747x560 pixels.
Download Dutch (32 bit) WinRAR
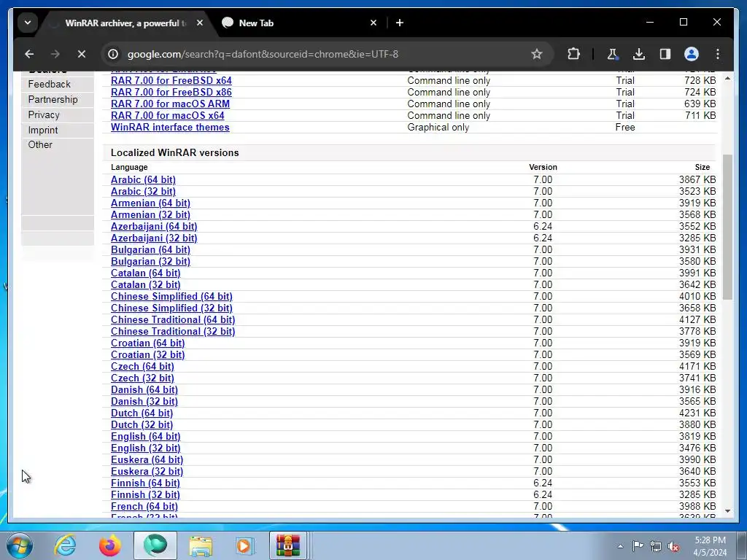click(x=142, y=425)
